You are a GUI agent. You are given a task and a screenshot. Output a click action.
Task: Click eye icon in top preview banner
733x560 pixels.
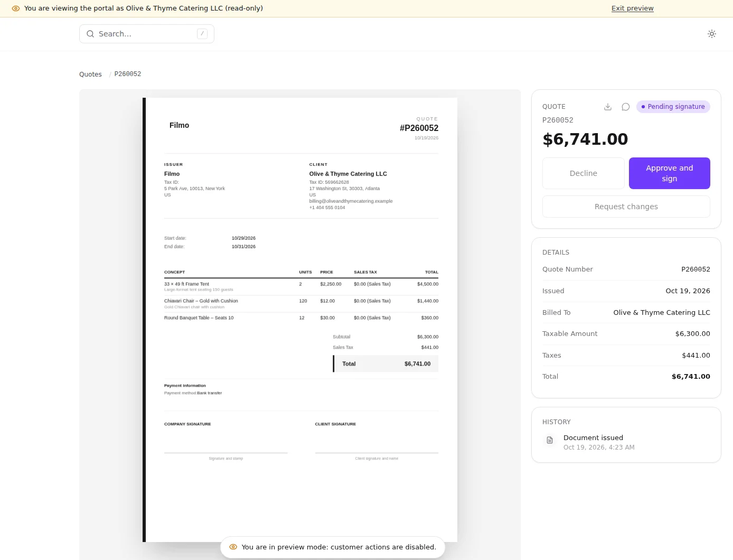[x=16, y=8]
